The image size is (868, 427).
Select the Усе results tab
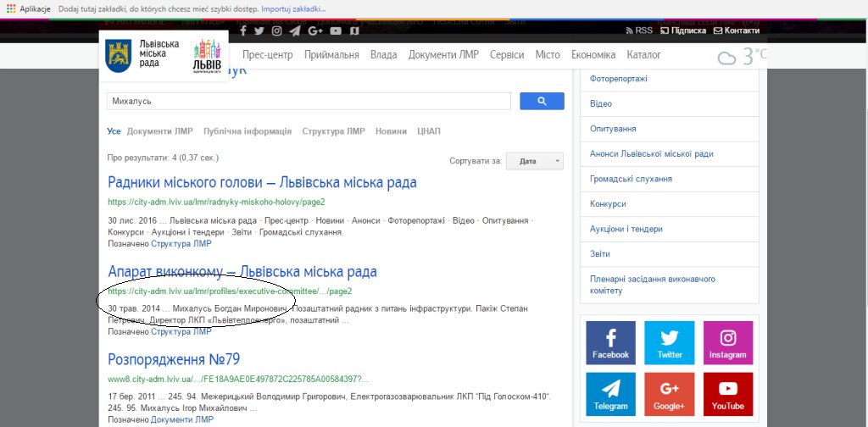[x=114, y=131]
